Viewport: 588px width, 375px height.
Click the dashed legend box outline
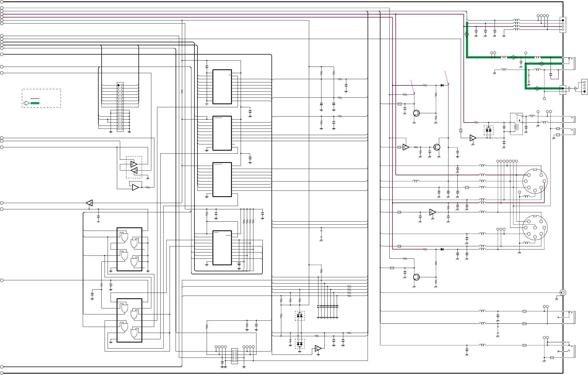[x=41, y=98]
